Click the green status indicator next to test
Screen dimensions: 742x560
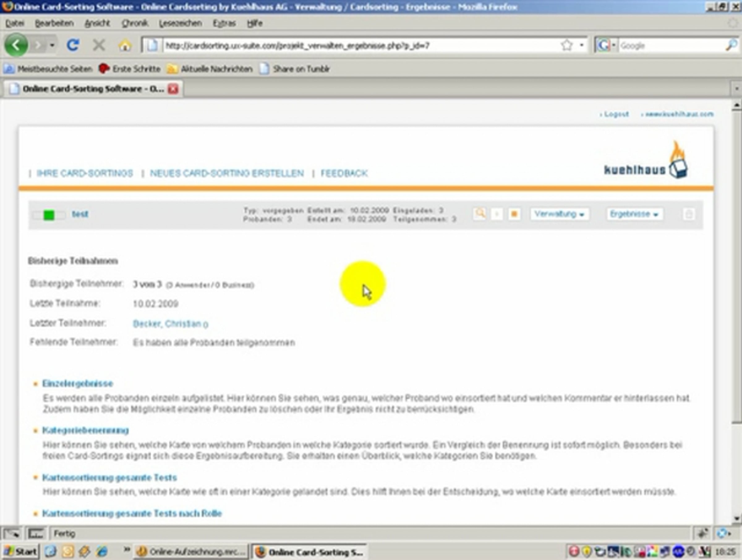click(49, 215)
